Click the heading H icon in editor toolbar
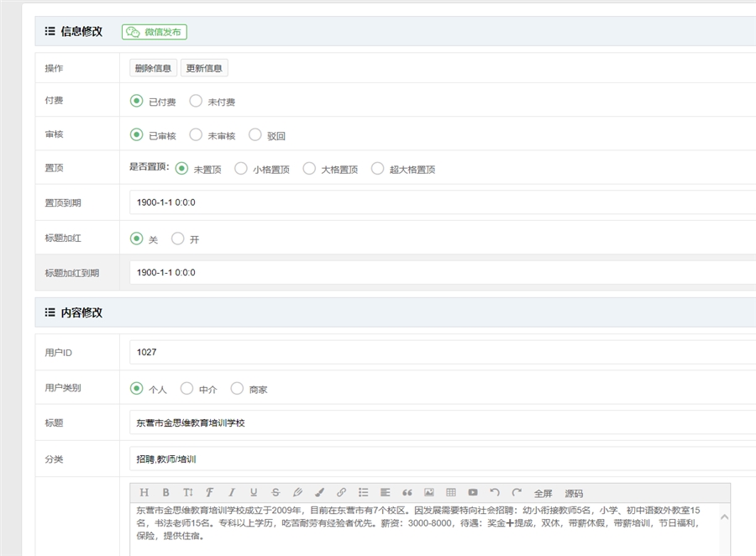 click(x=144, y=493)
